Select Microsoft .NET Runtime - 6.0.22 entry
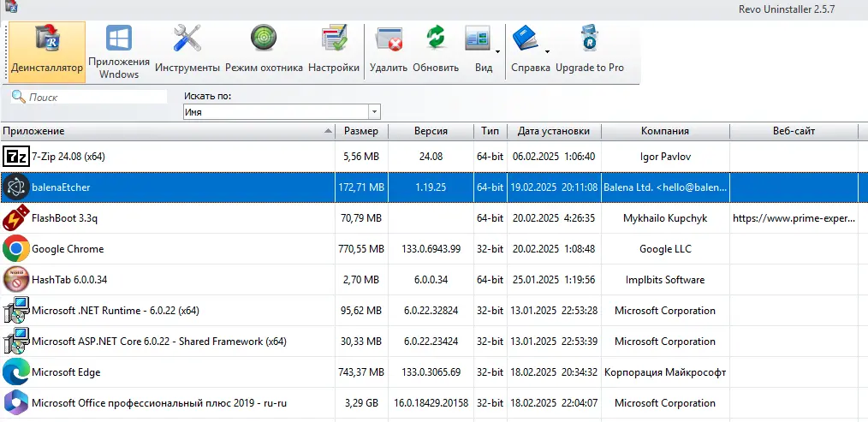 tap(116, 311)
